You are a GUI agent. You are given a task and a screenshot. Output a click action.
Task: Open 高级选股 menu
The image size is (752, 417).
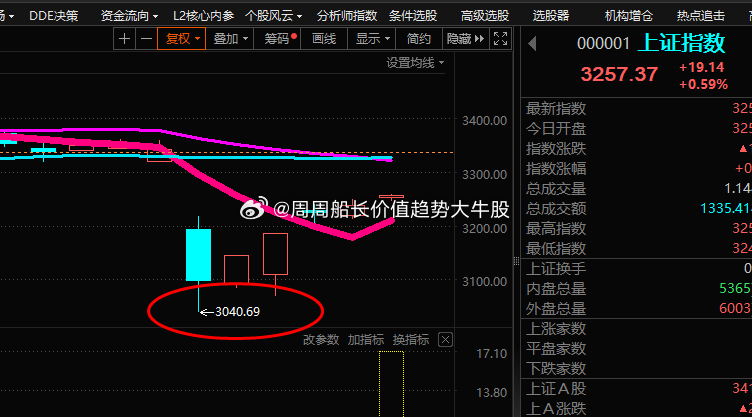(x=485, y=16)
